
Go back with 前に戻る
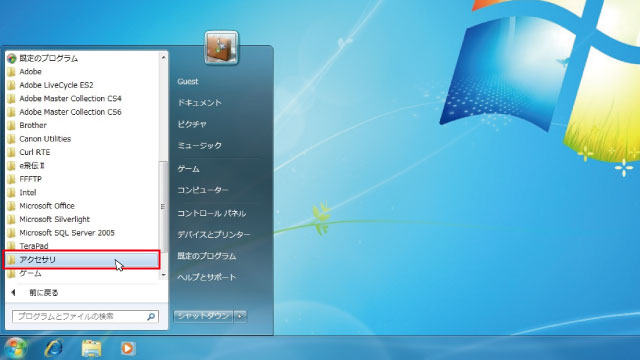coord(44,293)
